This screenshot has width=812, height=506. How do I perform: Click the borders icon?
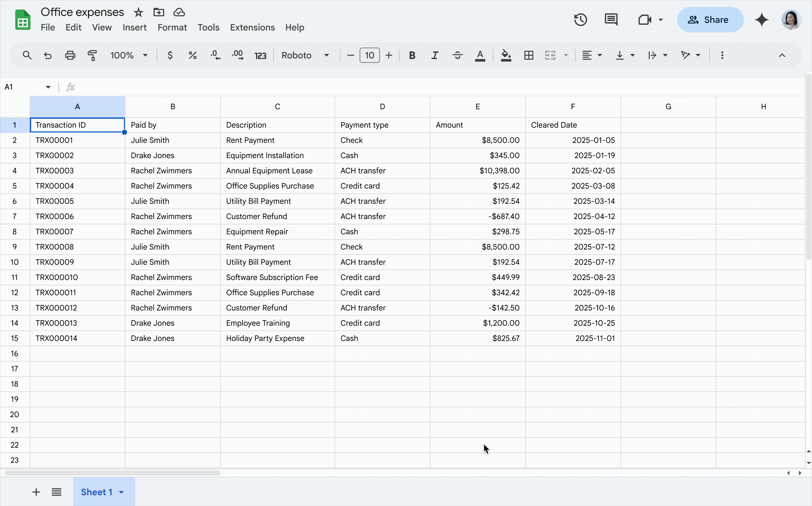[x=528, y=55]
